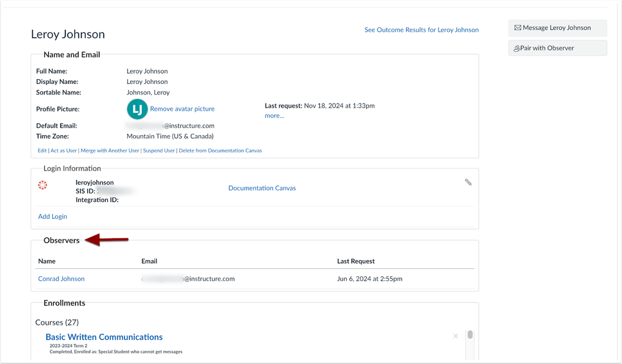Click the SIS ID label
This screenshot has height=364, width=622.
coord(85,191)
